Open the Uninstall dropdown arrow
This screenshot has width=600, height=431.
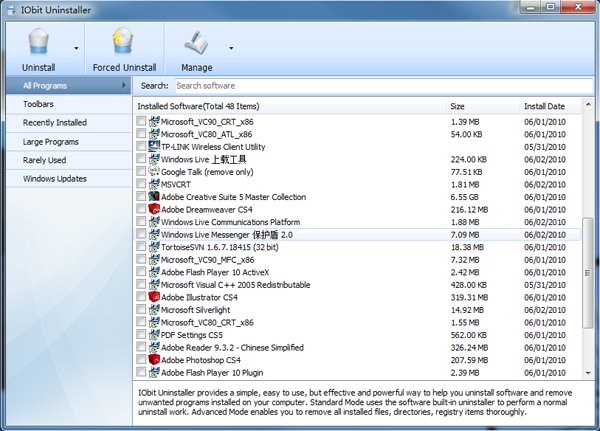(x=76, y=48)
